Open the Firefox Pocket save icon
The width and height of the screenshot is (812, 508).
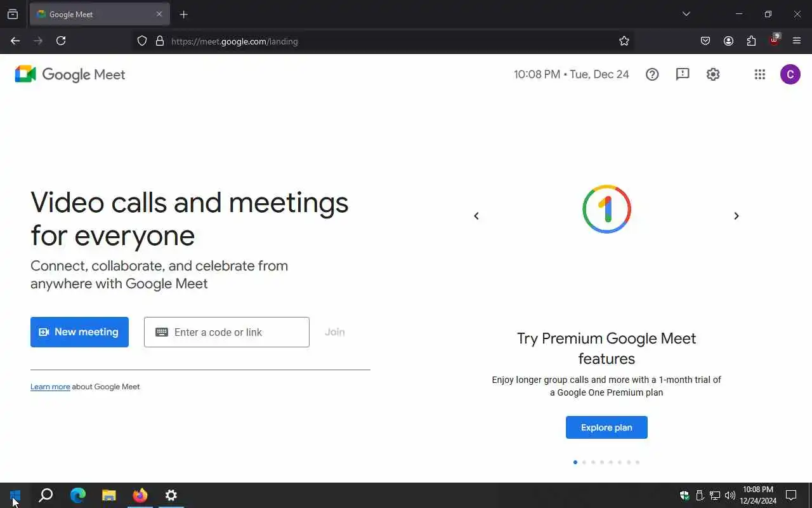coord(705,41)
